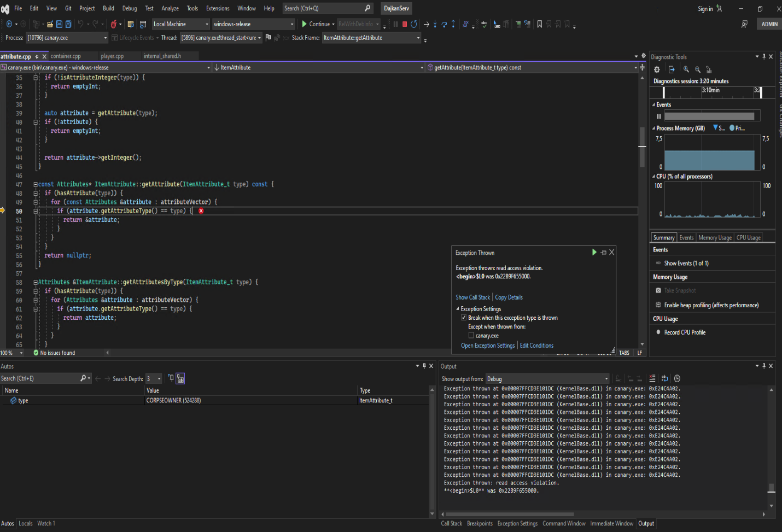This screenshot has height=532, width=782.
Task: Click the Clear All output icon
Action: tap(652, 378)
